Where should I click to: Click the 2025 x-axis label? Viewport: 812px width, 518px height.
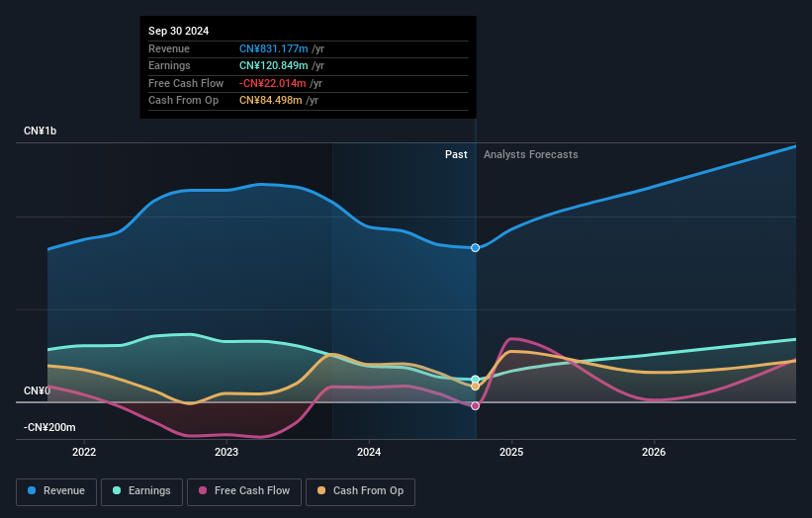(511, 453)
